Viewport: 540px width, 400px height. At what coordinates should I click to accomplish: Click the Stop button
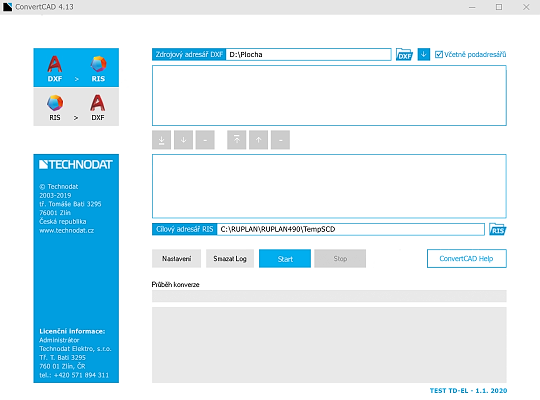pos(340,258)
